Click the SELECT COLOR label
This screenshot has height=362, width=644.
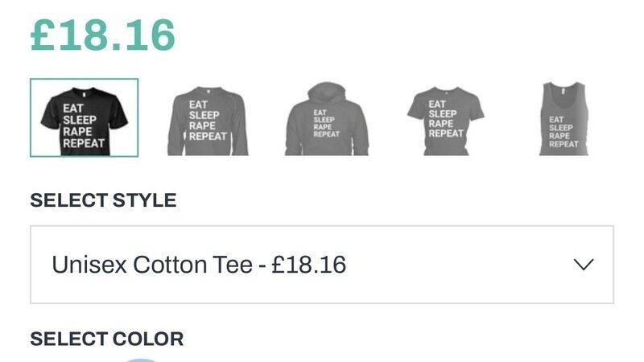(x=106, y=339)
